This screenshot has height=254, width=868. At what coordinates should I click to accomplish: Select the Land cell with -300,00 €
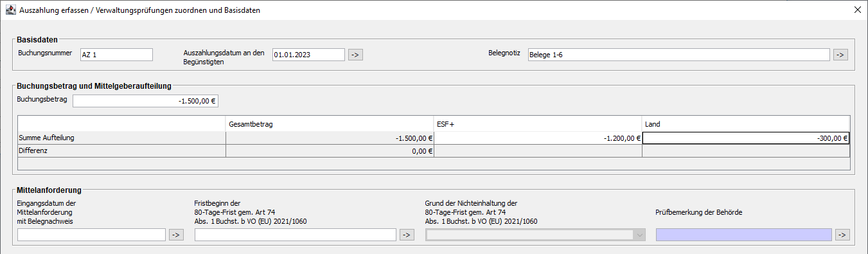click(746, 138)
